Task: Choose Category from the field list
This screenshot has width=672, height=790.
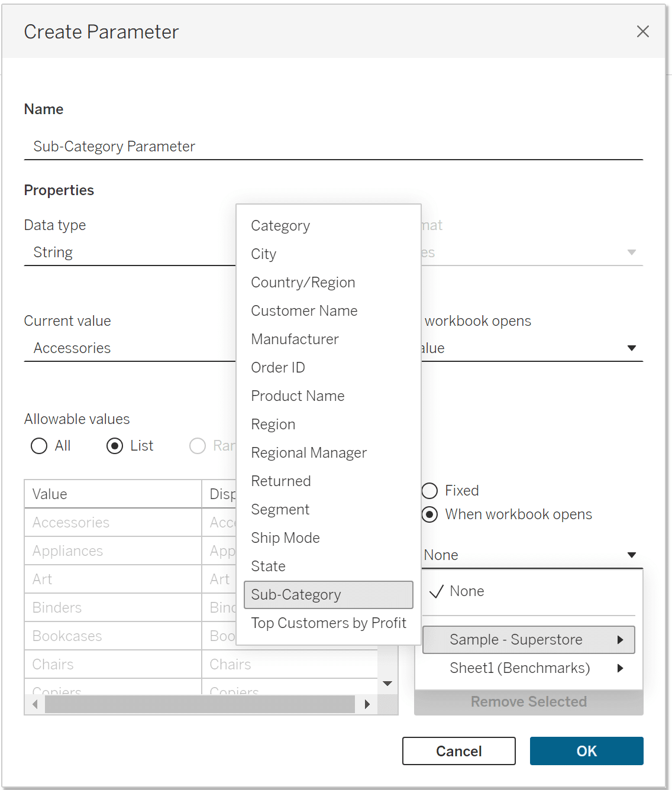Action: pos(328,226)
